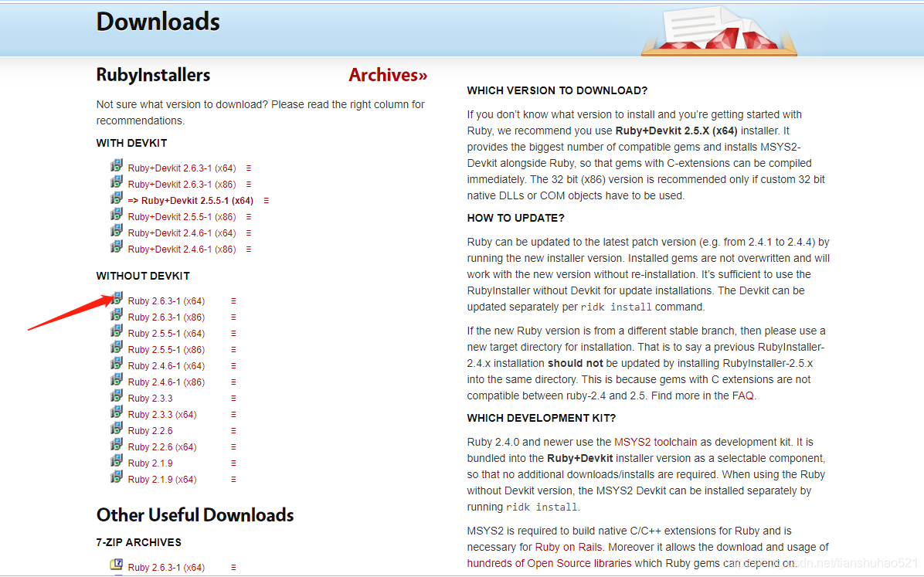This screenshot has height=577, width=924.
Task: Open the Ruby on Rails link
Action: [x=569, y=547]
